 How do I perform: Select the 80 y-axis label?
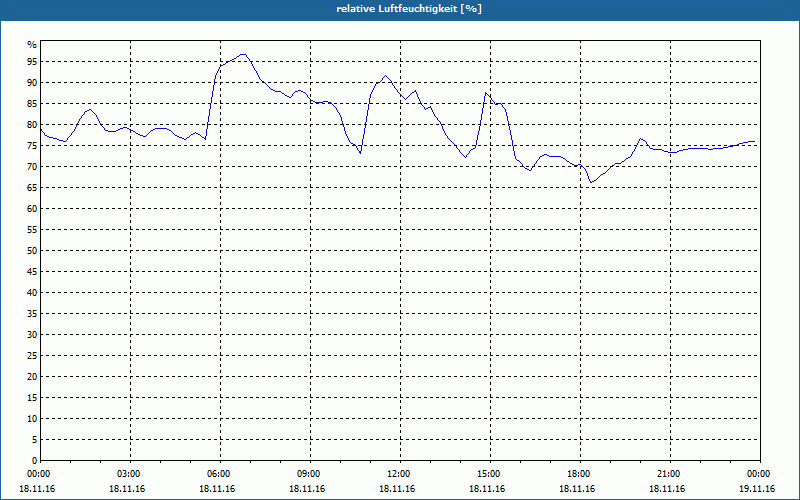click(x=32, y=124)
